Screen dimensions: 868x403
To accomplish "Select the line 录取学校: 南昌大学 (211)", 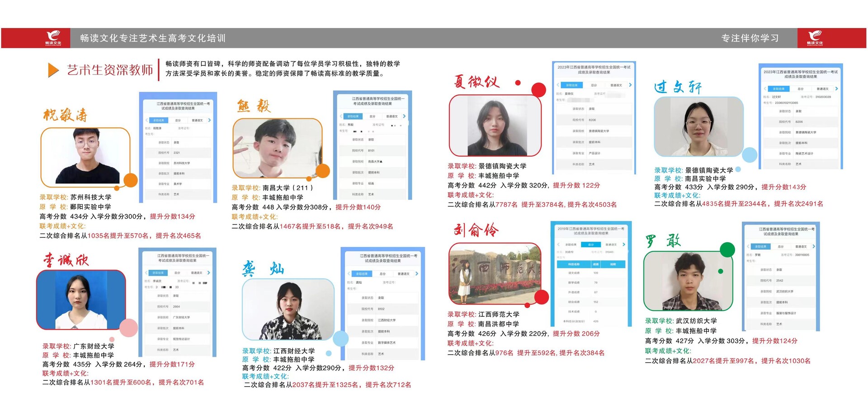I will point(273,187).
